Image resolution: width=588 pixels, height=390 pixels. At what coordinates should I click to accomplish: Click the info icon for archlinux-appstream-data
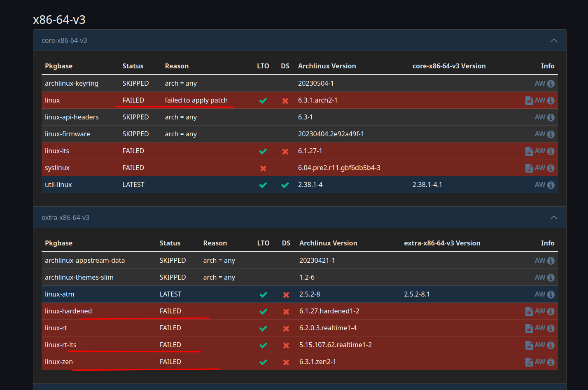[x=551, y=261]
